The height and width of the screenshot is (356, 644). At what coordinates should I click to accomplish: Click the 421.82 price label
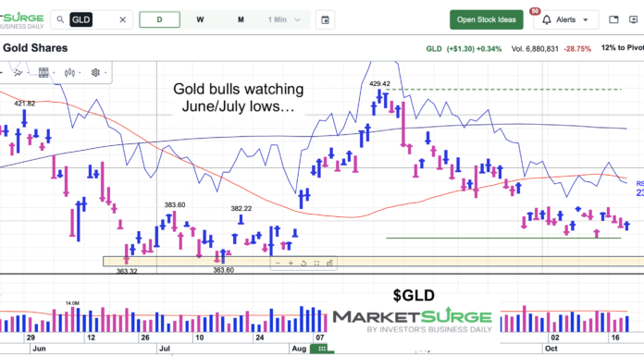(x=25, y=104)
